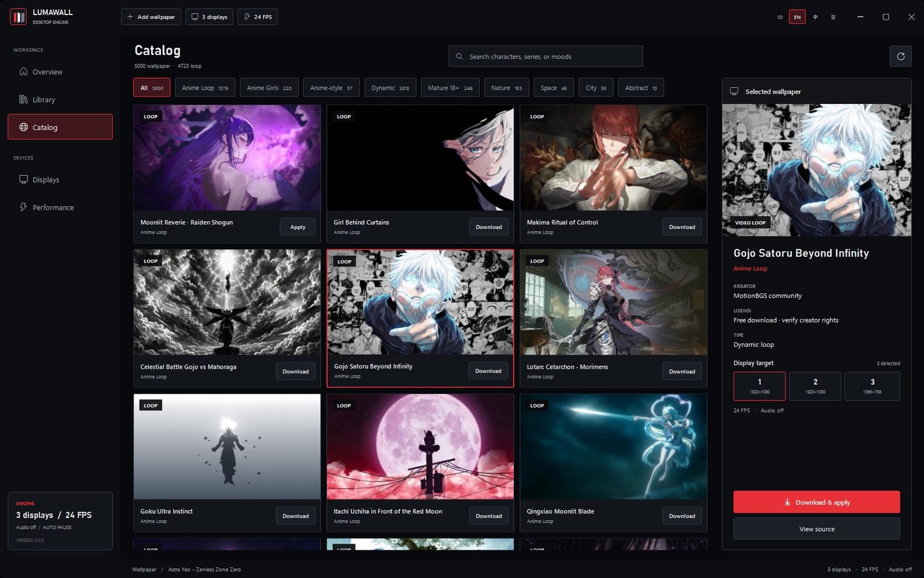Screen dimensions: 924x578
Task: Filter catalog by Abstract
Action: pyautogui.click(x=641, y=88)
